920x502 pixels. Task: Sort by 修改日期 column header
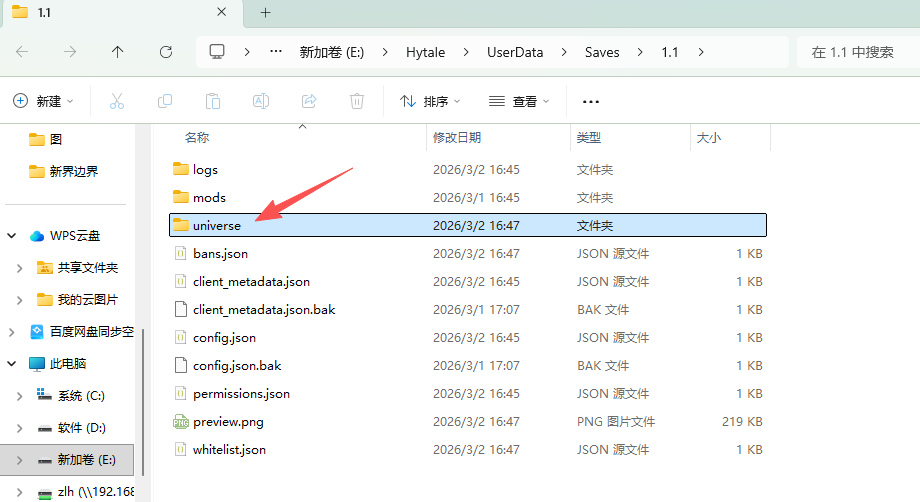[x=457, y=137]
